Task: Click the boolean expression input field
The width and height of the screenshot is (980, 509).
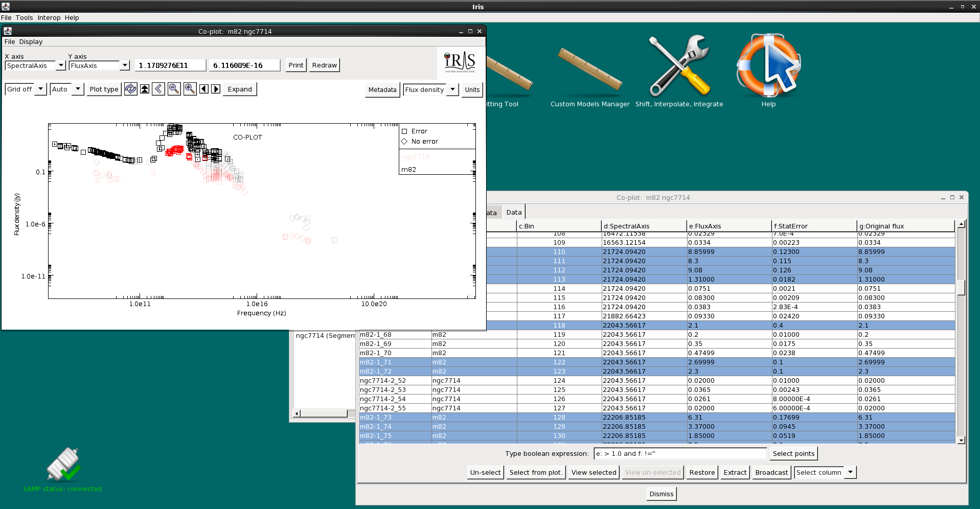Action: tap(680, 453)
